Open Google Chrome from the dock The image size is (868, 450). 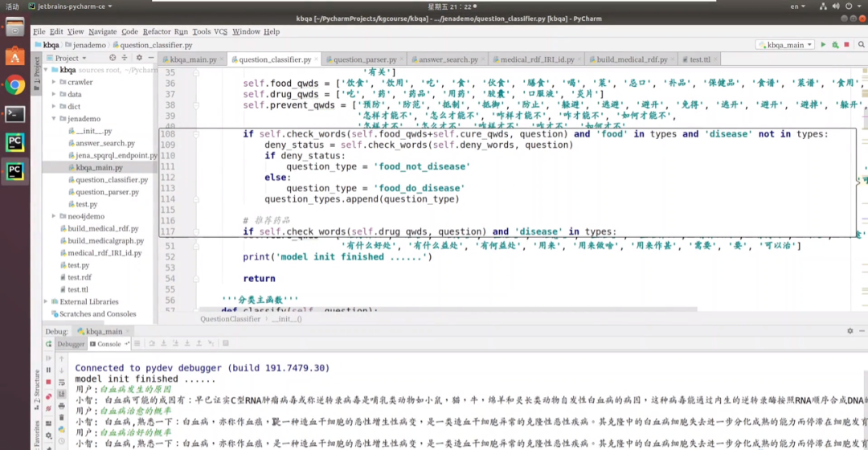click(x=14, y=85)
